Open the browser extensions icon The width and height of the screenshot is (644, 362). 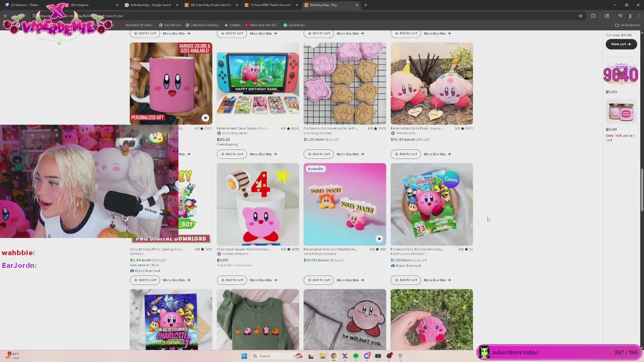pyautogui.click(x=593, y=16)
